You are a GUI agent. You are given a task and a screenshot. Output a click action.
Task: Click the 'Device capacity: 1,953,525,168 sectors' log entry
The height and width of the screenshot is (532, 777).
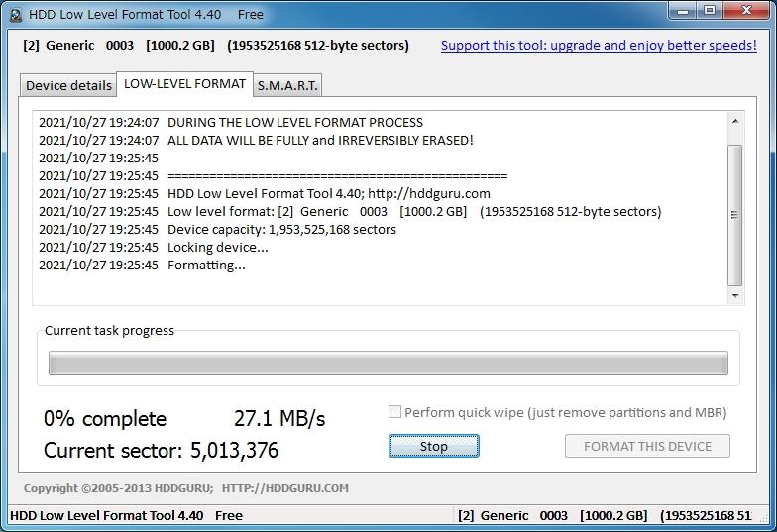(x=218, y=230)
